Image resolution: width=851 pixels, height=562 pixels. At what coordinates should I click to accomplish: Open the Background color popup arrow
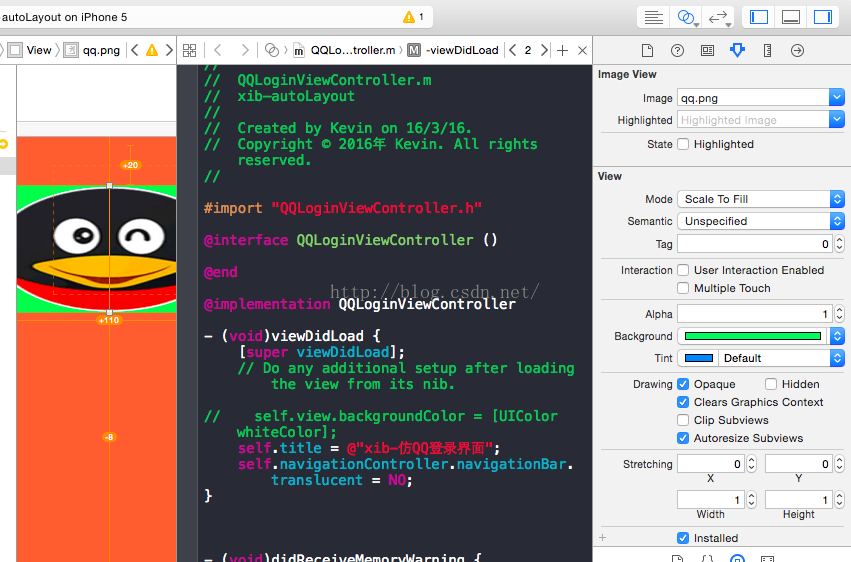coord(837,336)
